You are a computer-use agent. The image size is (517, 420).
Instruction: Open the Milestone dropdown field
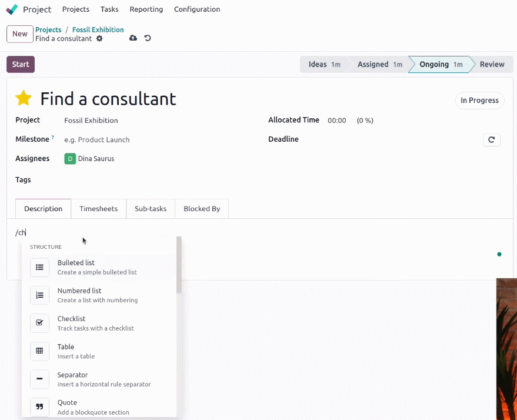pos(158,140)
